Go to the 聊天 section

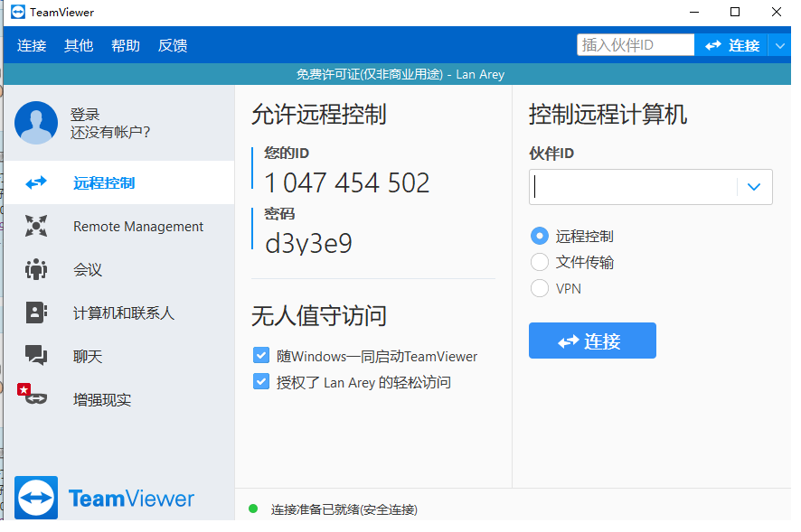pyautogui.click(x=119, y=356)
